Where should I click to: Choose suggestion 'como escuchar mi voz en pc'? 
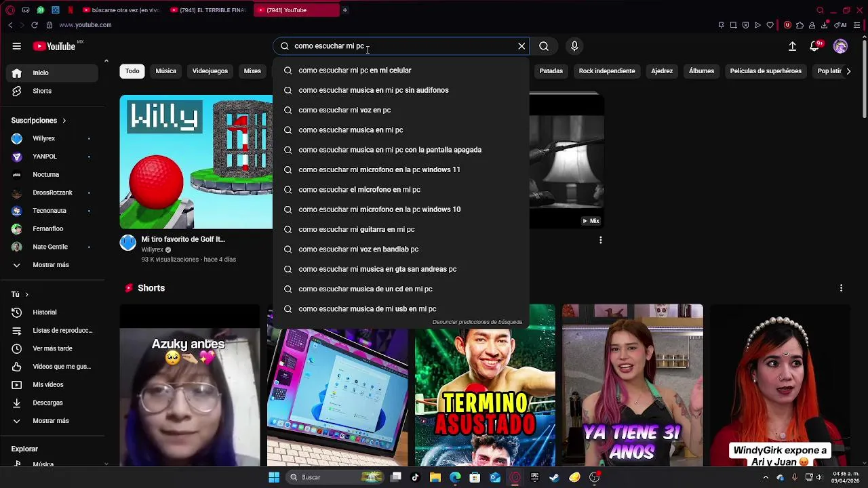(x=401, y=110)
